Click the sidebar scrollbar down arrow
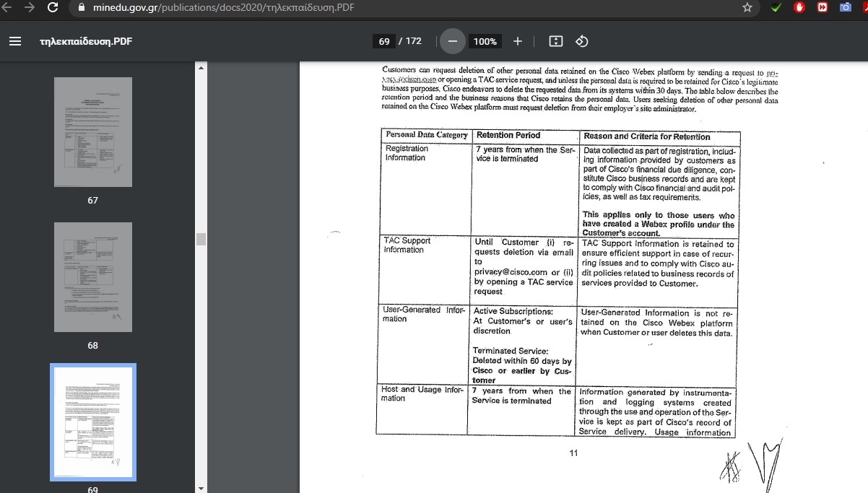Image resolution: width=868 pixels, height=493 pixels. pyautogui.click(x=201, y=488)
